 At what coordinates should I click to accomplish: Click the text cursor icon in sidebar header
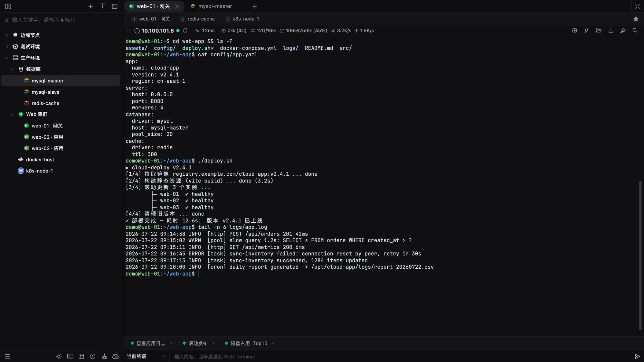click(x=102, y=6)
